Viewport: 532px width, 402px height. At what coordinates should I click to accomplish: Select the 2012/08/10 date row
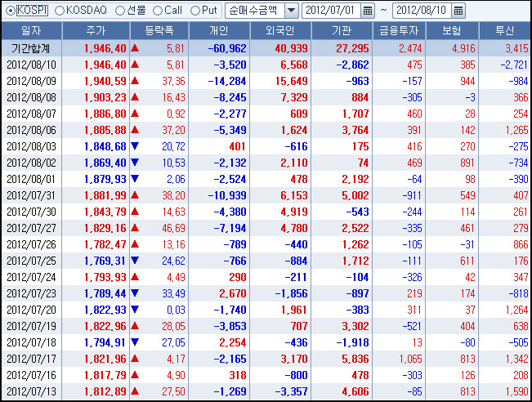point(266,65)
